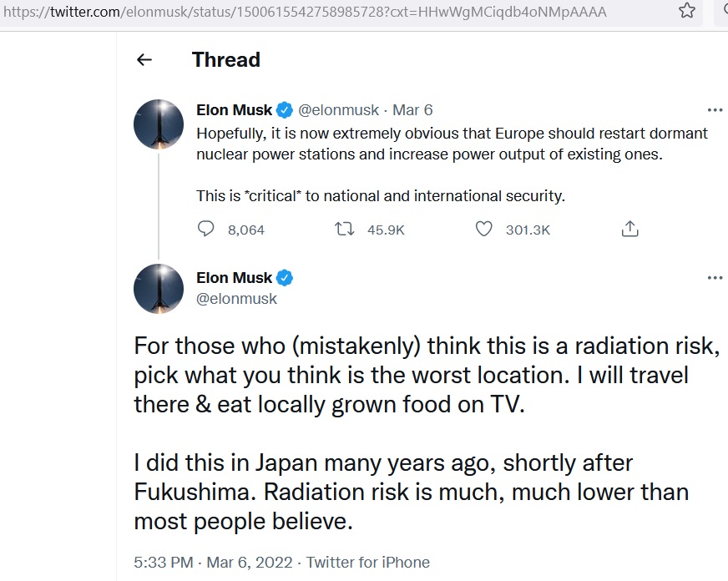Click the 5:33 PM · Mar 6, 2022 timestamp
The height and width of the screenshot is (581, 728).
point(214,563)
